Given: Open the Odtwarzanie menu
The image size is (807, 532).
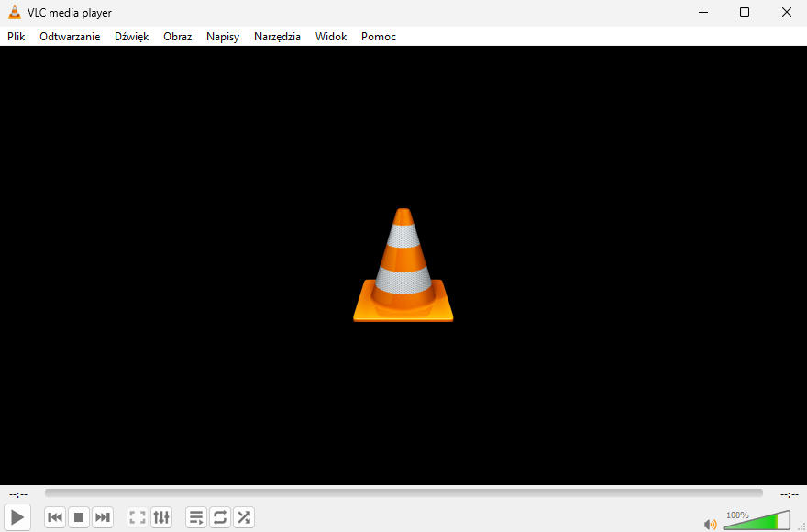Looking at the screenshot, I should coord(70,36).
